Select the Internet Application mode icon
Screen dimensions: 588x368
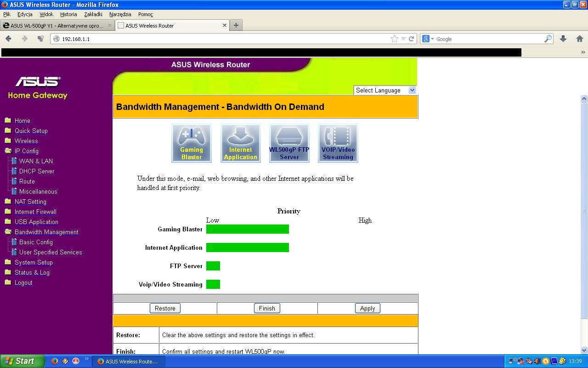point(240,143)
